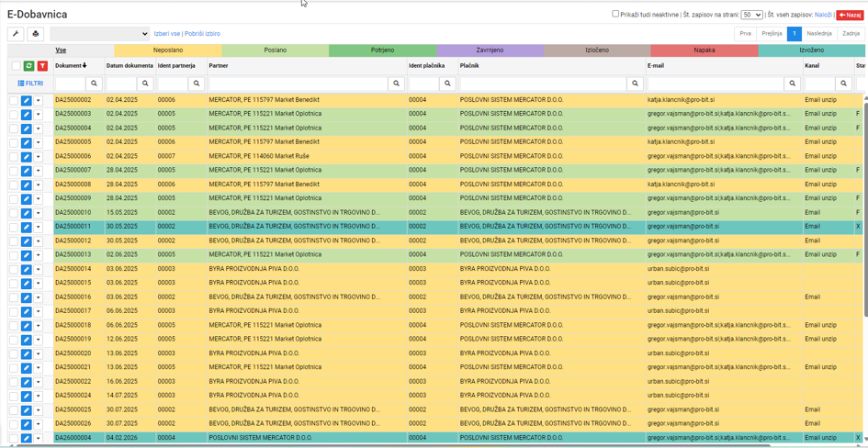Image resolution: width=868 pixels, height=448 pixels.
Task: Search the Dokument column with magnifier
Action: pos(94,84)
